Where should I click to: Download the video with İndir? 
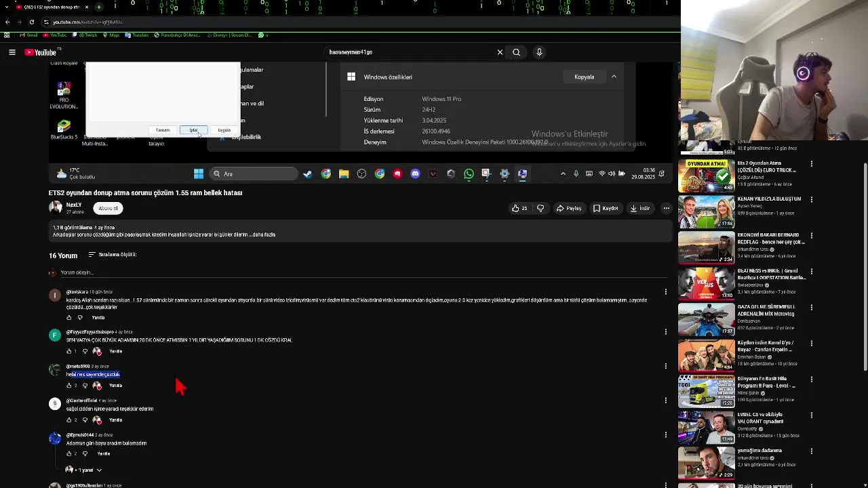click(640, 208)
